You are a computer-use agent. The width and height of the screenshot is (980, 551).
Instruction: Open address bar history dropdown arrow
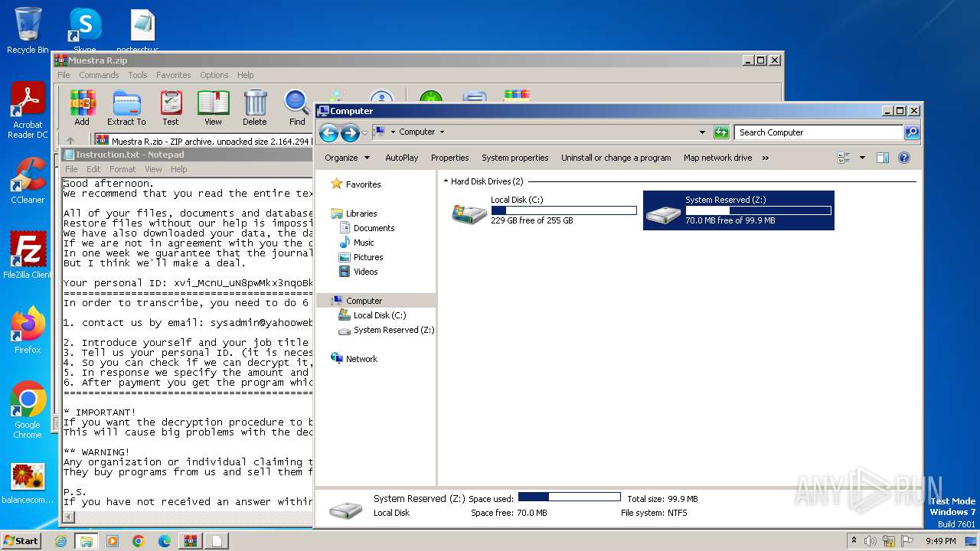702,132
